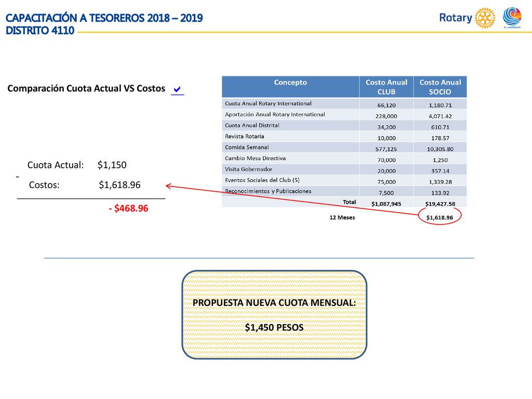
Task: Select the 'Comida Semanal' row label
Action: (247, 147)
